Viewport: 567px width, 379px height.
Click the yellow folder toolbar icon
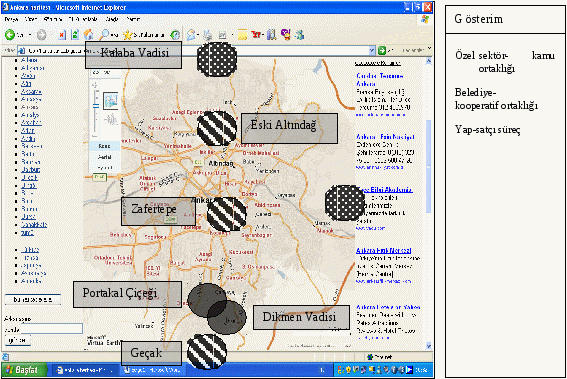[242, 35]
